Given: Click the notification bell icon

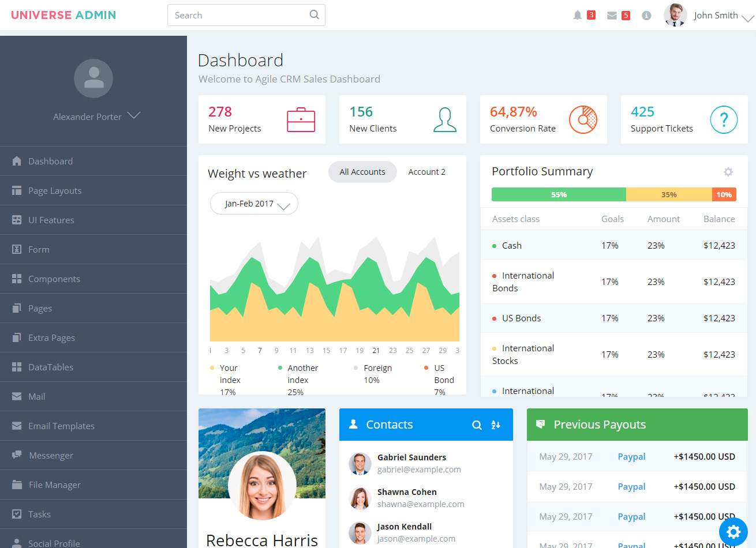Looking at the screenshot, I should point(577,16).
